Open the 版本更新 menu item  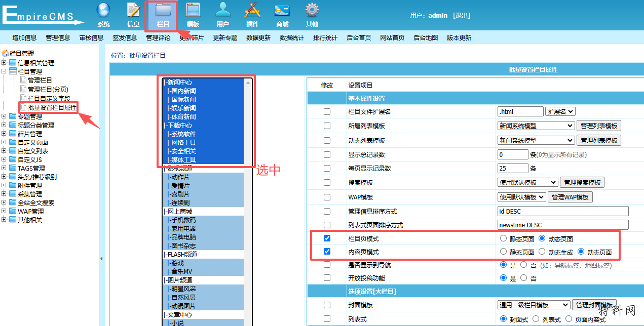point(459,37)
